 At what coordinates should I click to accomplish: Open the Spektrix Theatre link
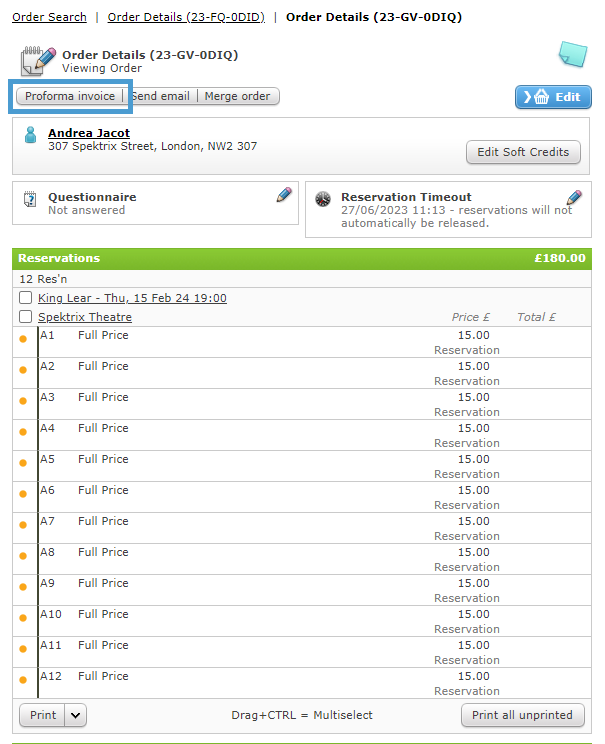tap(85, 317)
